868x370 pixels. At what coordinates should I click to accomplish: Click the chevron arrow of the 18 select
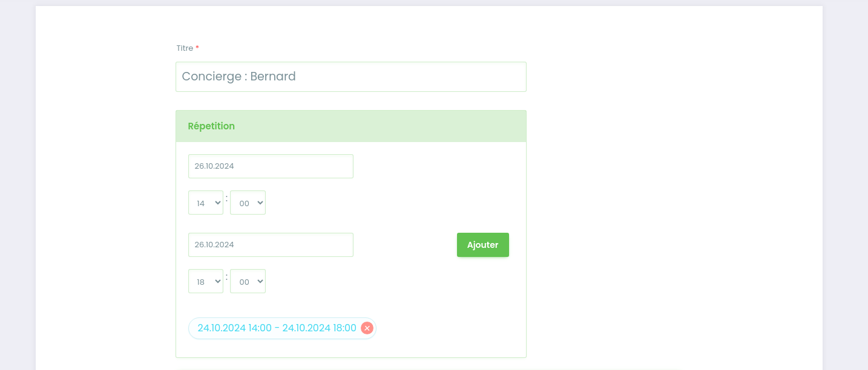(218, 282)
